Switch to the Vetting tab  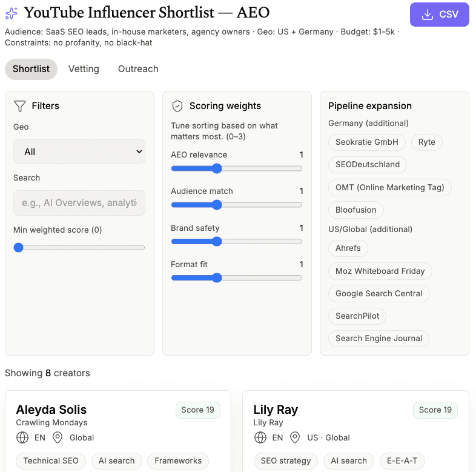(84, 69)
